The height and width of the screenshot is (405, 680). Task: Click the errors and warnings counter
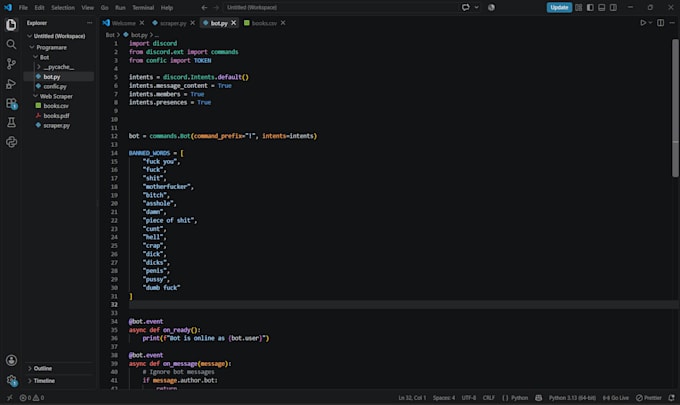[32, 398]
